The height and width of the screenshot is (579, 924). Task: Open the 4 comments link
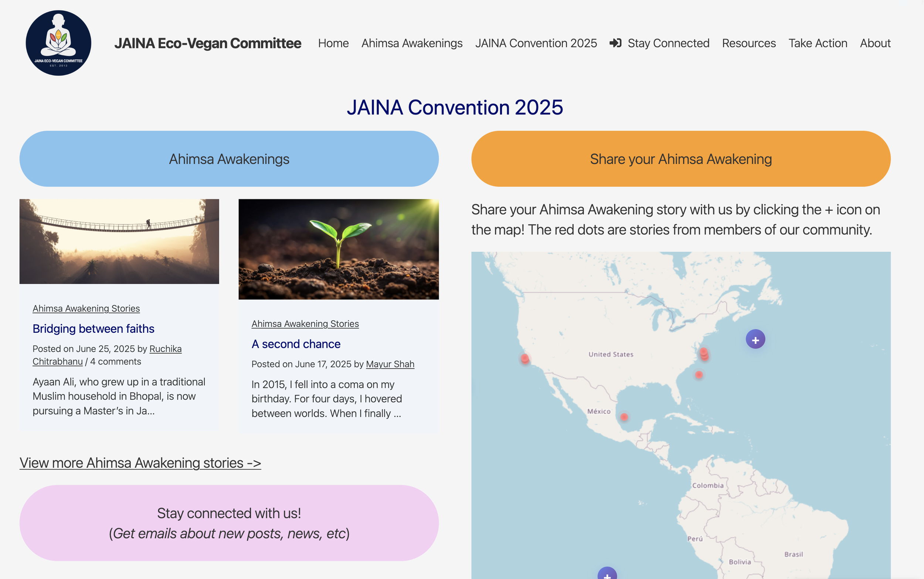tap(116, 361)
